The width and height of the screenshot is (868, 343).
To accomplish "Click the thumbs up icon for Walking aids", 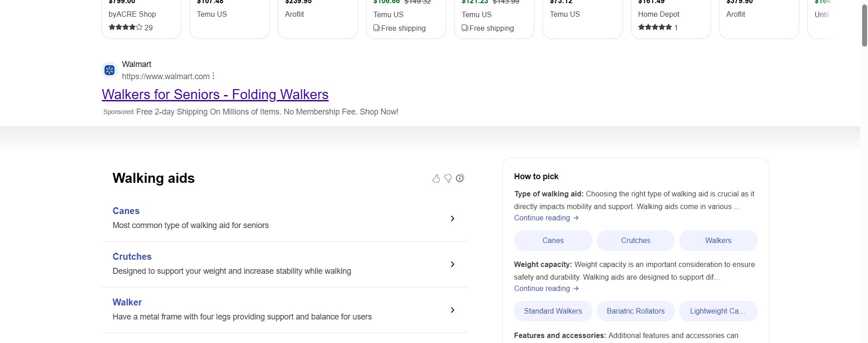I will pyautogui.click(x=436, y=178).
